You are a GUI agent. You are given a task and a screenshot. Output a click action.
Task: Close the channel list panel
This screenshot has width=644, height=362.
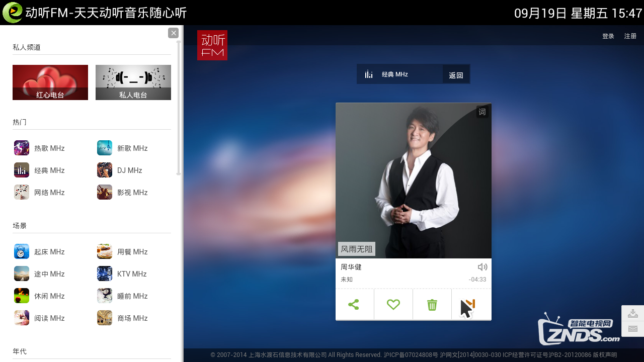click(174, 33)
